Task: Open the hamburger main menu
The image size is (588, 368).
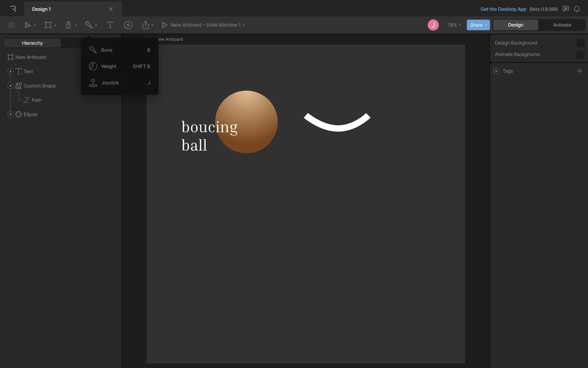Action: (11, 25)
